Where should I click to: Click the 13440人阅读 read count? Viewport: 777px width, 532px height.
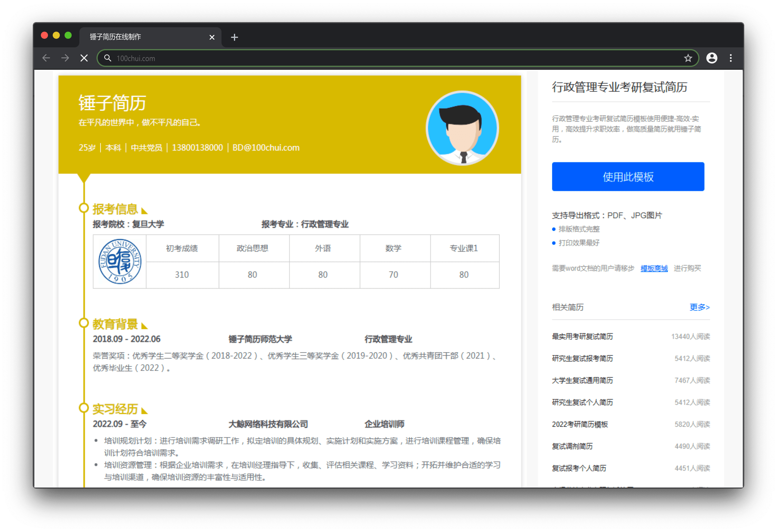[691, 336]
